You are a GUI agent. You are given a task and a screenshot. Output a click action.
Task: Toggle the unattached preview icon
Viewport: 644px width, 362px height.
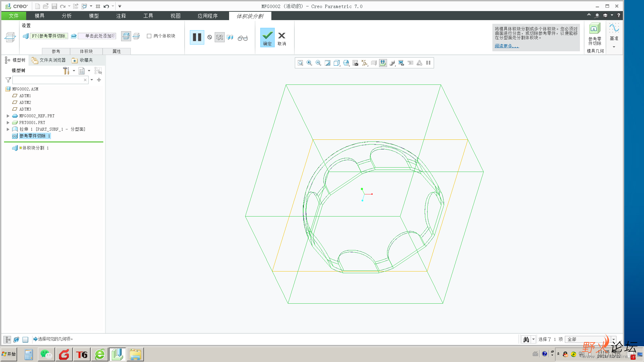point(220,37)
